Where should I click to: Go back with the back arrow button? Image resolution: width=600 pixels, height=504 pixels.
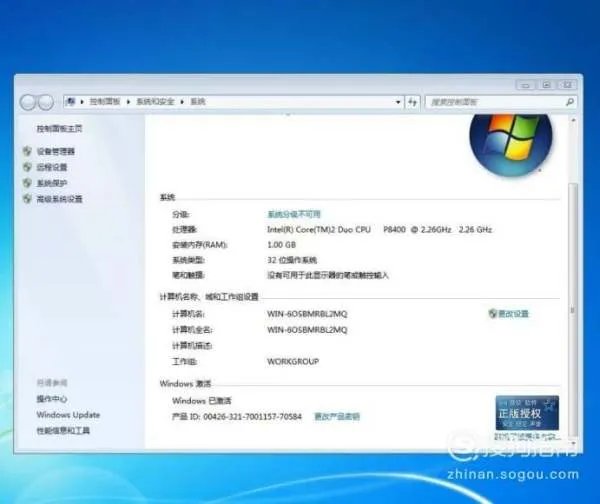(28, 102)
